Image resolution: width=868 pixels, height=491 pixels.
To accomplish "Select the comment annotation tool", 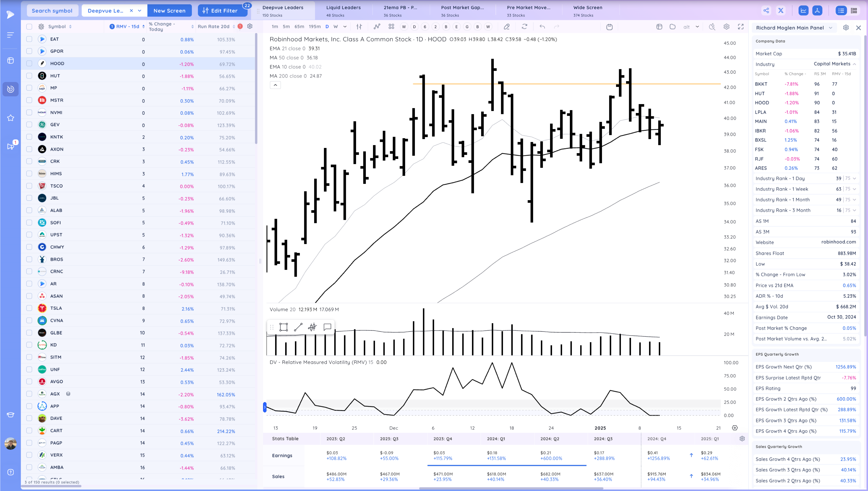I will click(x=327, y=327).
